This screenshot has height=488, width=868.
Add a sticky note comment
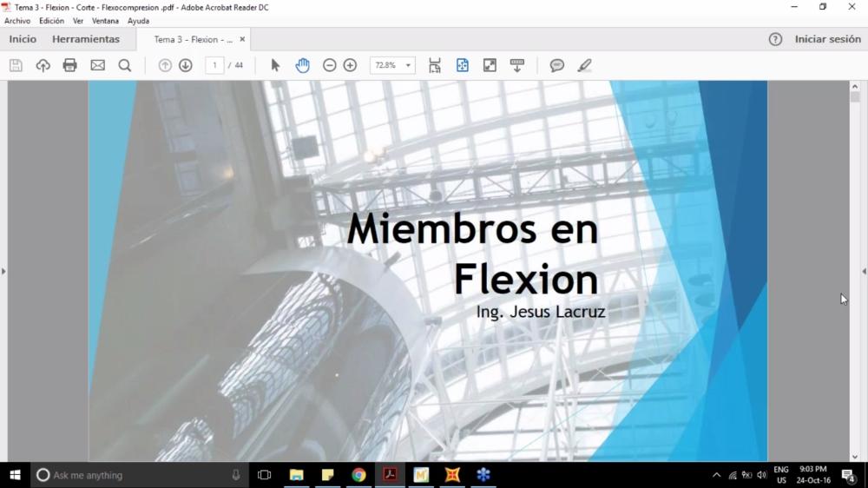[x=557, y=65]
